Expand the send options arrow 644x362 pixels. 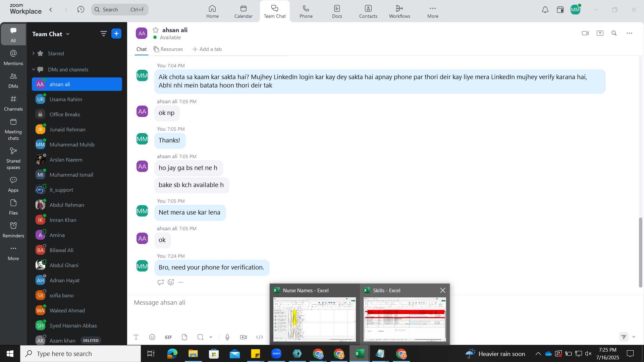[x=634, y=337]
